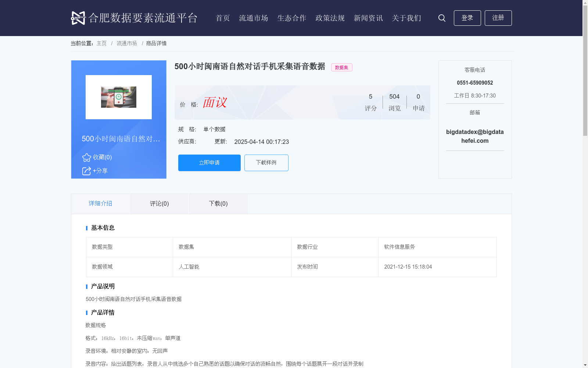Click scrollbar down arrow

click(x=585, y=365)
